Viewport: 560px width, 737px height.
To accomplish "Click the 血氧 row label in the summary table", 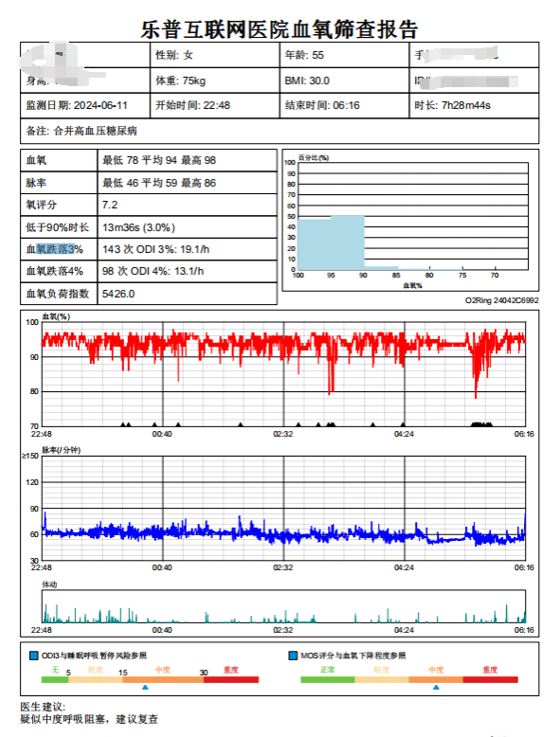I will [x=36, y=160].
